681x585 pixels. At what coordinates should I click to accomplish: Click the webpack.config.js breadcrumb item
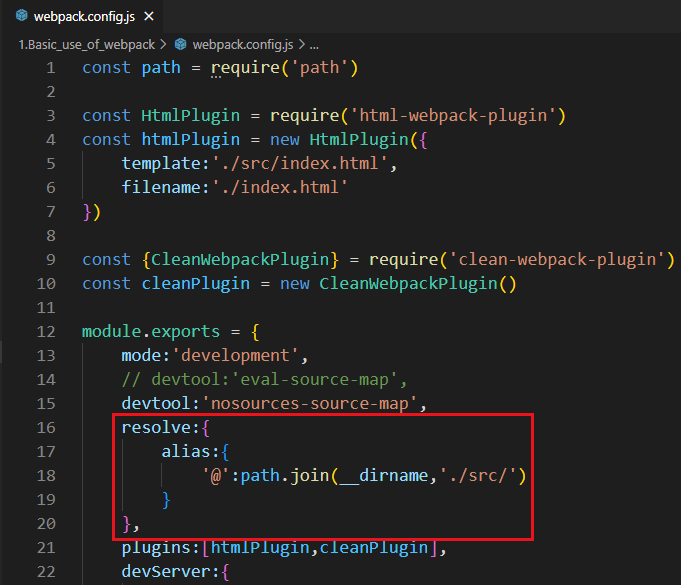coord(243,45)
